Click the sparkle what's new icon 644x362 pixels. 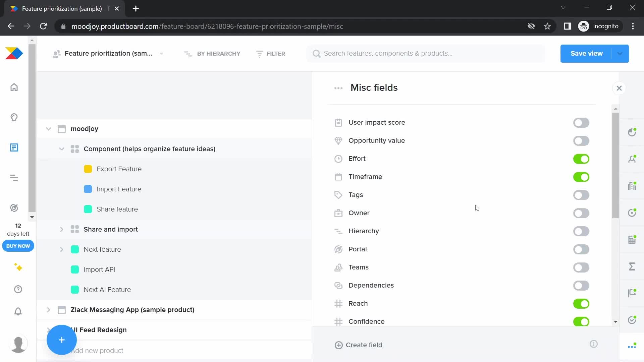point(18,267)
